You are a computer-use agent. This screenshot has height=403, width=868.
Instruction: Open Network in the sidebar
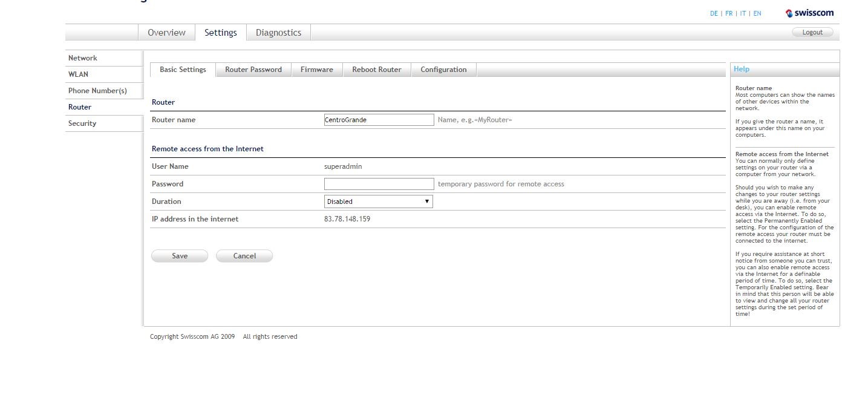coord(83,58)
